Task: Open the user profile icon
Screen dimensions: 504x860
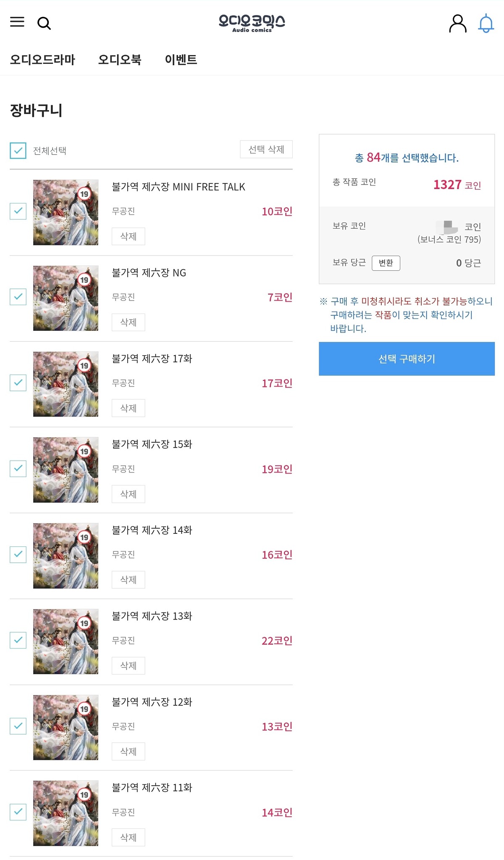Action: 457,24
